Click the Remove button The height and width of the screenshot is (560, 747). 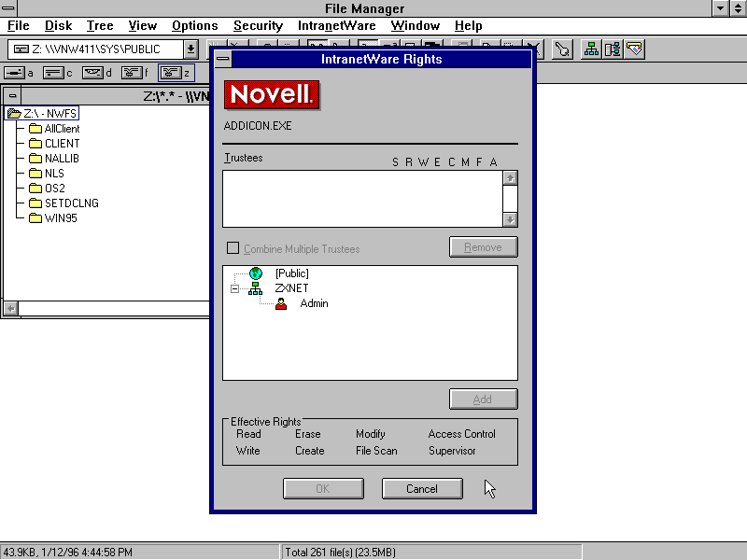[483, 247]
